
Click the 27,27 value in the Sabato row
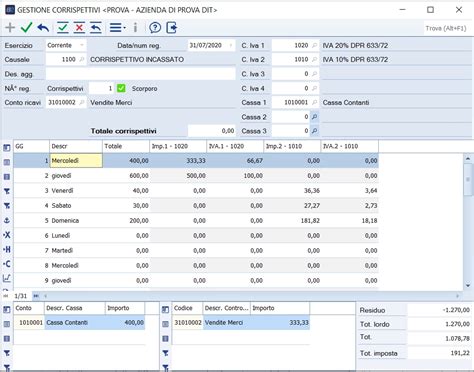pos(312,206)
